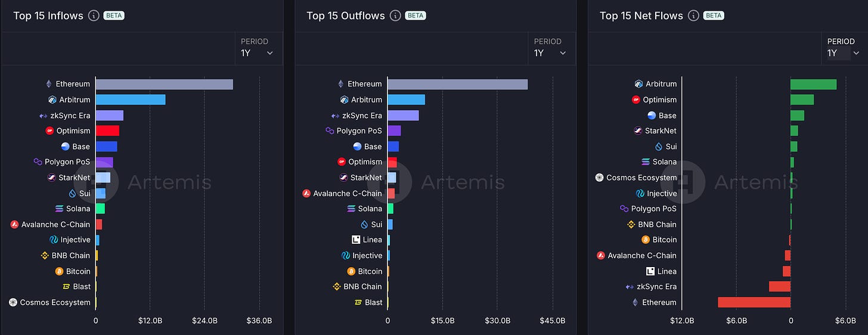Click the Linea logo in Outflows chart

click(356, 240)
